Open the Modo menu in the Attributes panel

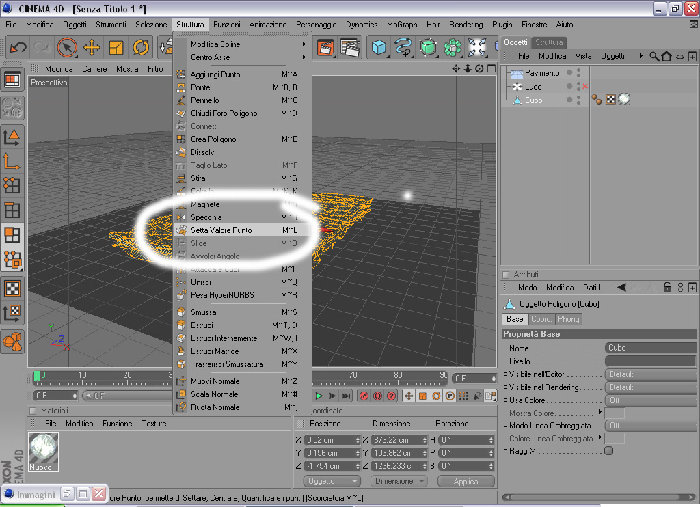pyautogui.click(x=527, y=287)
